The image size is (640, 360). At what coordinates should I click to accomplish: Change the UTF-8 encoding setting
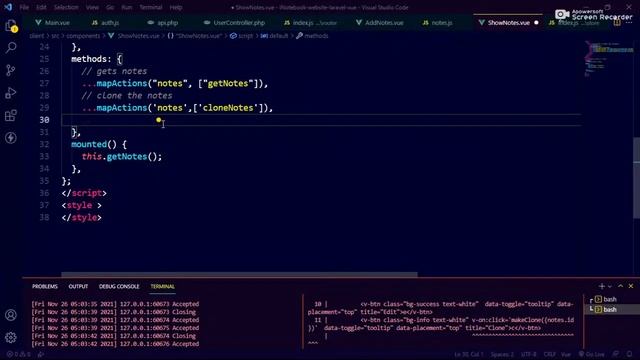(x=529, y=354)
